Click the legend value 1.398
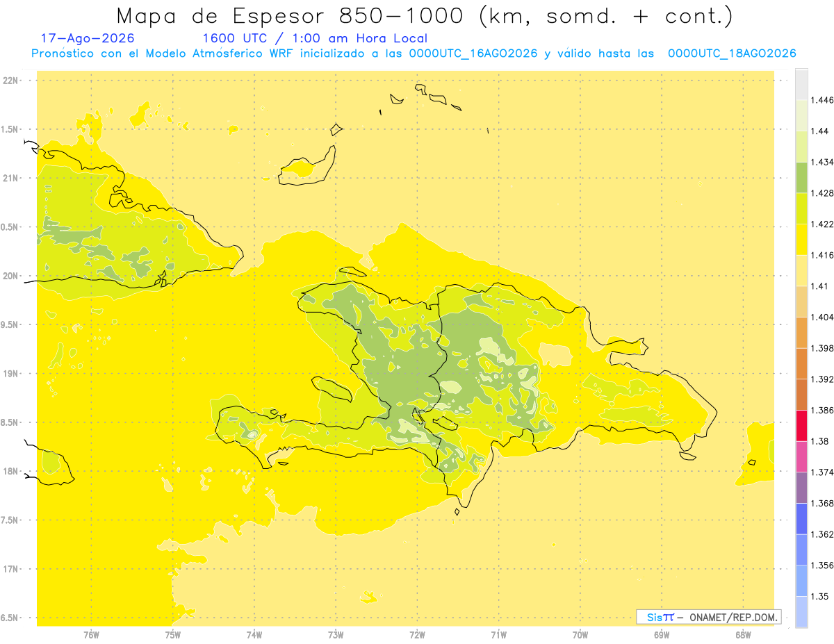Image resolution: width=834 pixels, height=644 pixels. [x=823, y=348]
